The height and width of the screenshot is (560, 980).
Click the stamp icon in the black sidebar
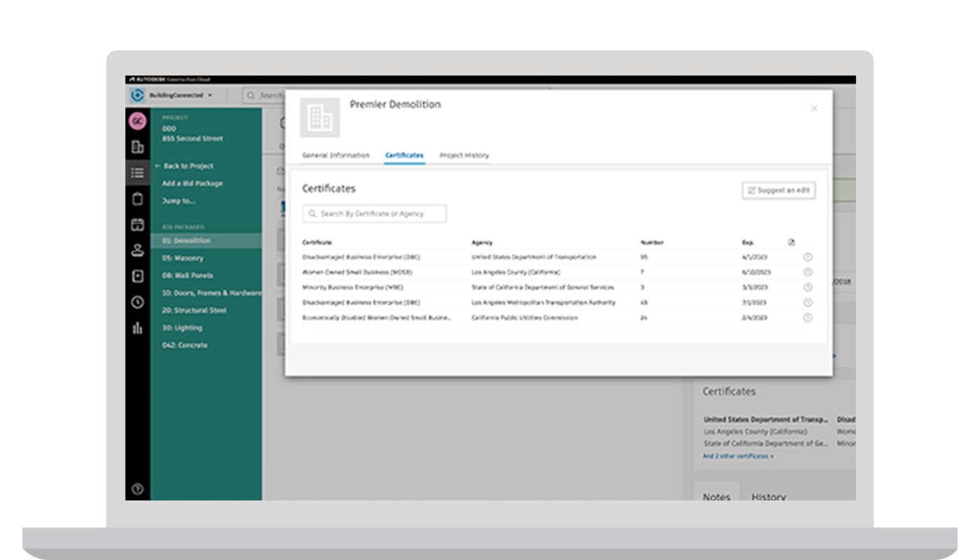point(137,250)
